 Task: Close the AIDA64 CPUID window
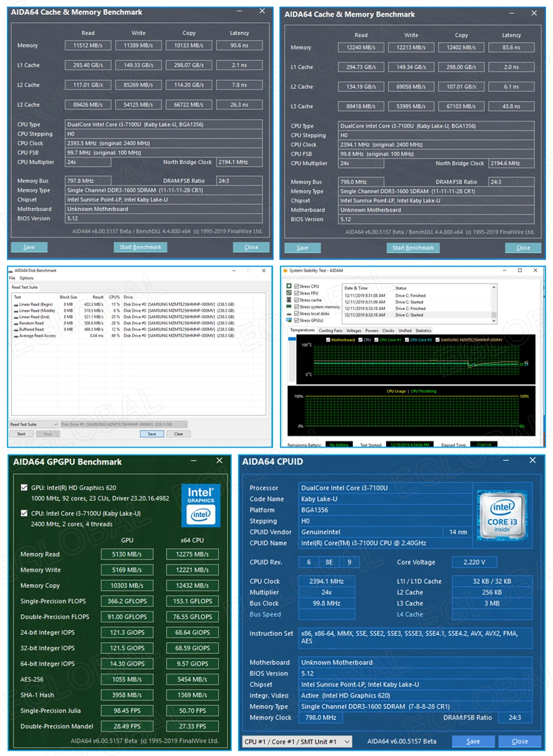pos(532,460)
